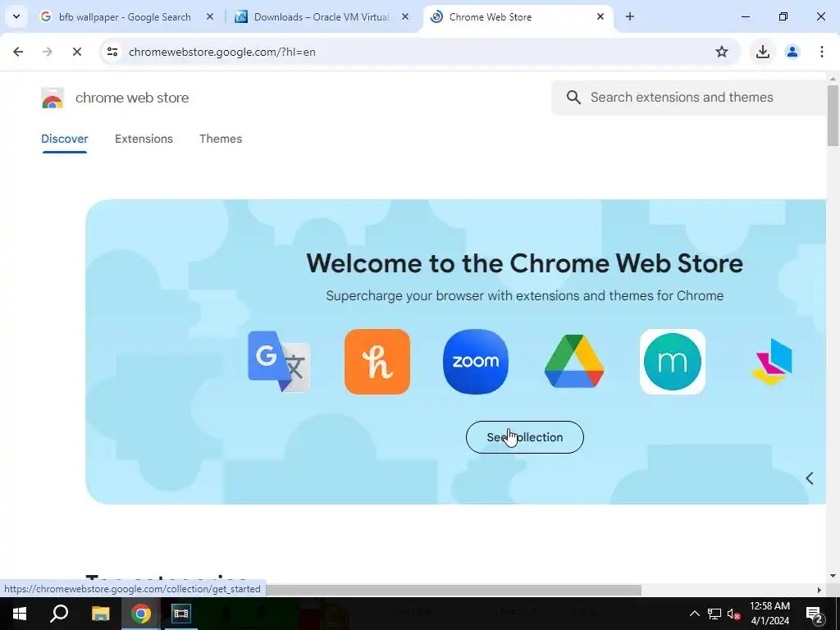Open the Google Drive extension icon
This screenshot has height=630, width=840.
(x=574, y=362)
